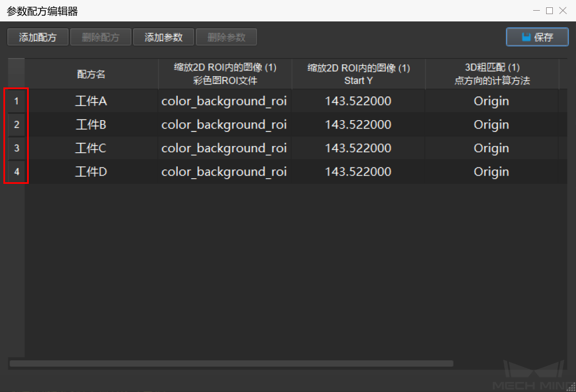The height and width of the screenshot is (392, 576).
Task: Click Origin cell in 工件C row
Action: [x=491, y=148]
